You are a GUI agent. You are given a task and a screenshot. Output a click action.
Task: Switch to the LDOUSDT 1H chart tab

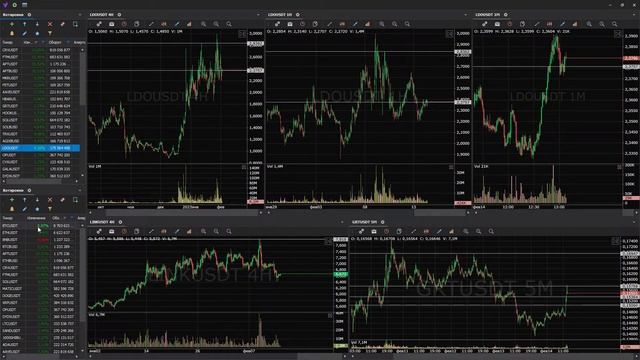coord(280,15)
